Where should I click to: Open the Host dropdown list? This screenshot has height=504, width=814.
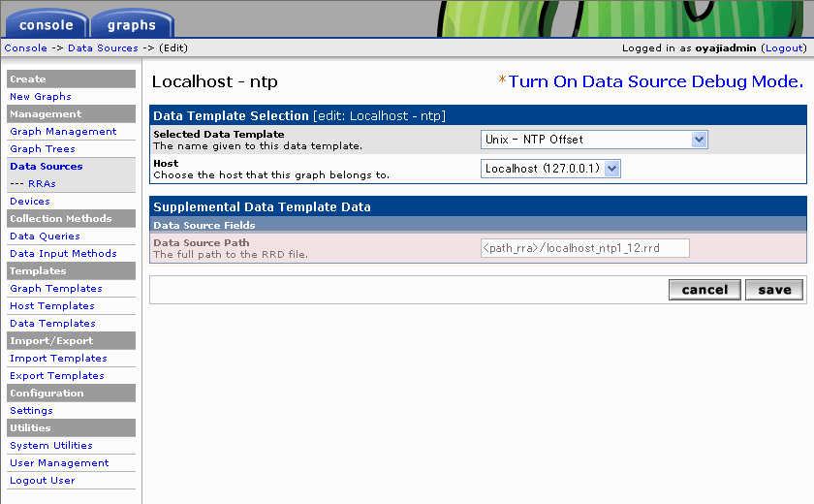click(x=550, y=169)
